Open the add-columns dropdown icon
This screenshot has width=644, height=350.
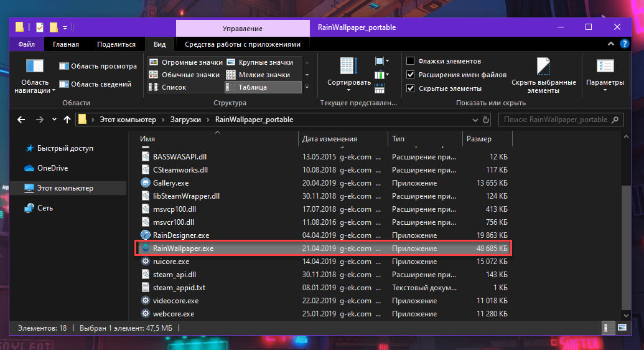click(381, 75)
